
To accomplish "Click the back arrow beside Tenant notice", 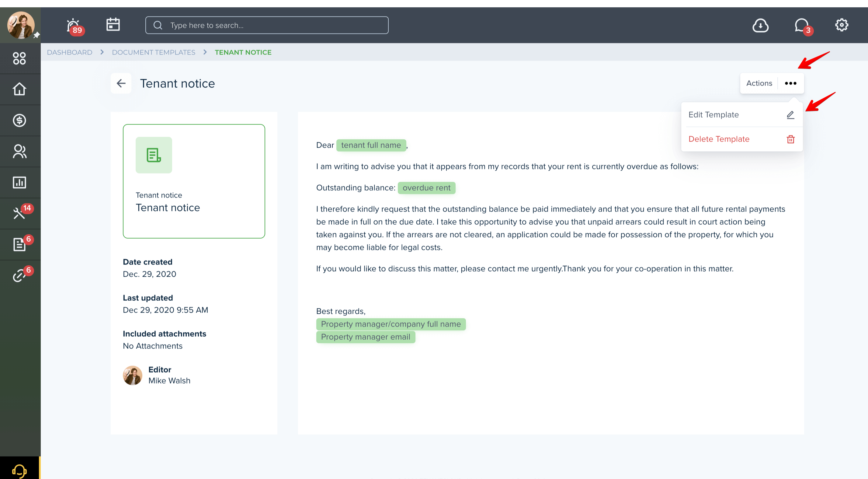I will click(121, 83).
